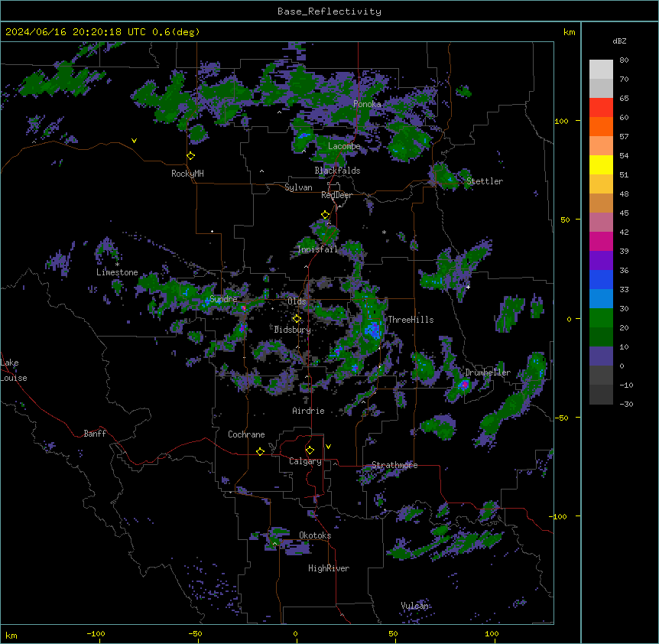Select the red 60-65 dBZ legend swatch

click(x=601, y=108)
